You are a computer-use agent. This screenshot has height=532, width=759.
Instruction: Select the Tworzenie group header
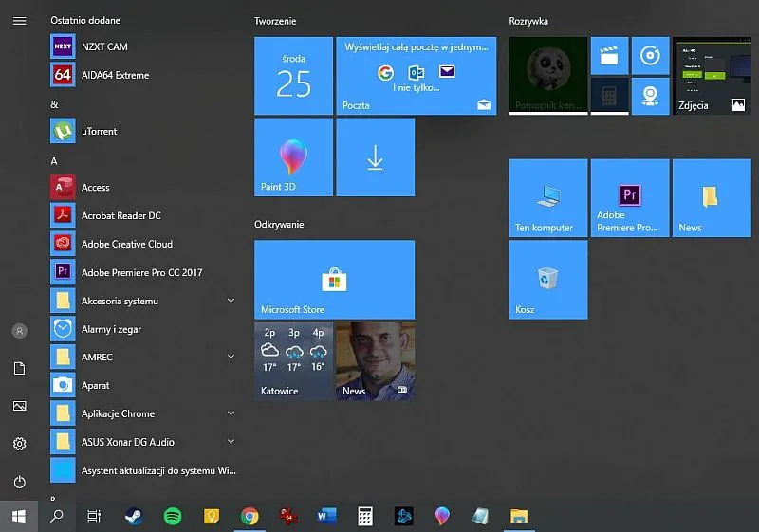click(x=275, y=21)
